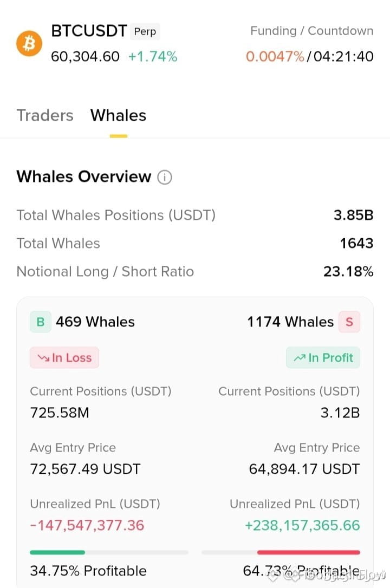The height and width of the screenshot is (588, 390).
Task: Click the Notional Long / Short Ratio row
Action: point(195,271)
